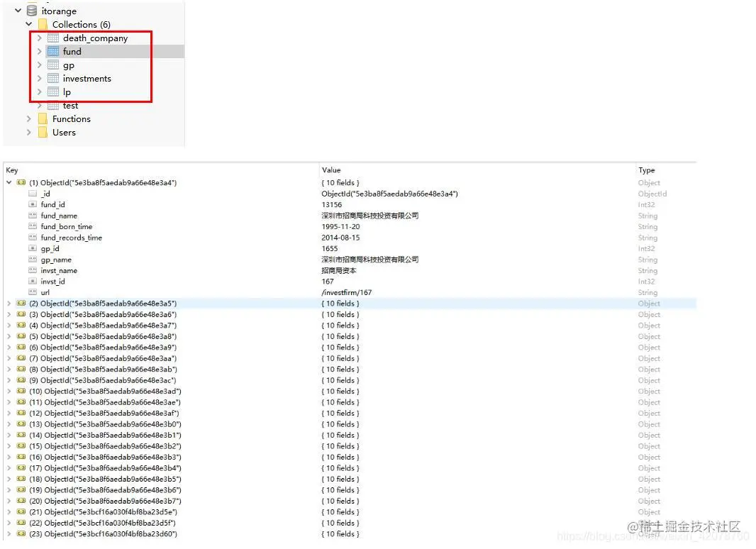The height and width of the screenshot is (549, 756).
Task: Select the fund_records_time value 2014-08-15
Action: click(341, 238)
